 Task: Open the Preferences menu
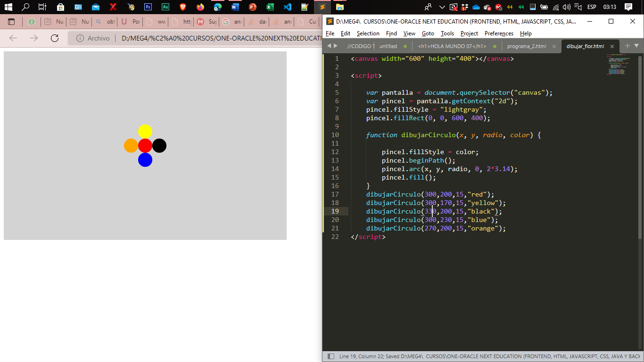(x=499, y=33)
